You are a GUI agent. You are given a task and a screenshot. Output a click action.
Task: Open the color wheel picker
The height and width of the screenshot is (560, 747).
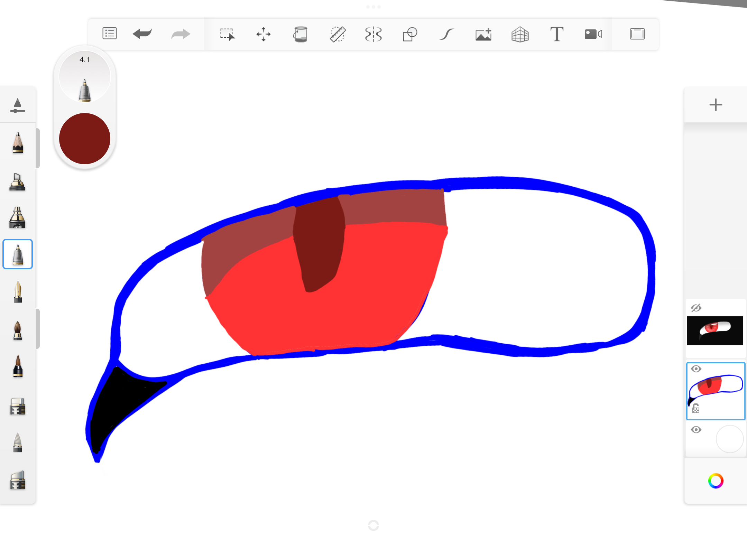[x=717, y=480]
